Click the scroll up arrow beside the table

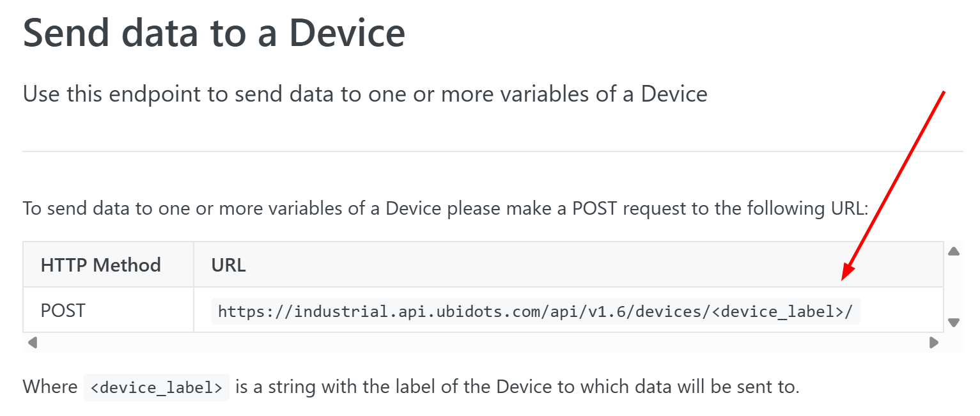953,251
